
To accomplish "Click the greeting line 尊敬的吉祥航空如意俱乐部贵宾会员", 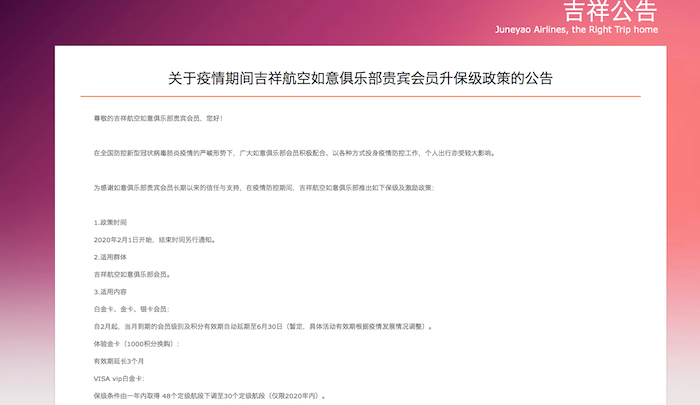I will tap(158, 118).
